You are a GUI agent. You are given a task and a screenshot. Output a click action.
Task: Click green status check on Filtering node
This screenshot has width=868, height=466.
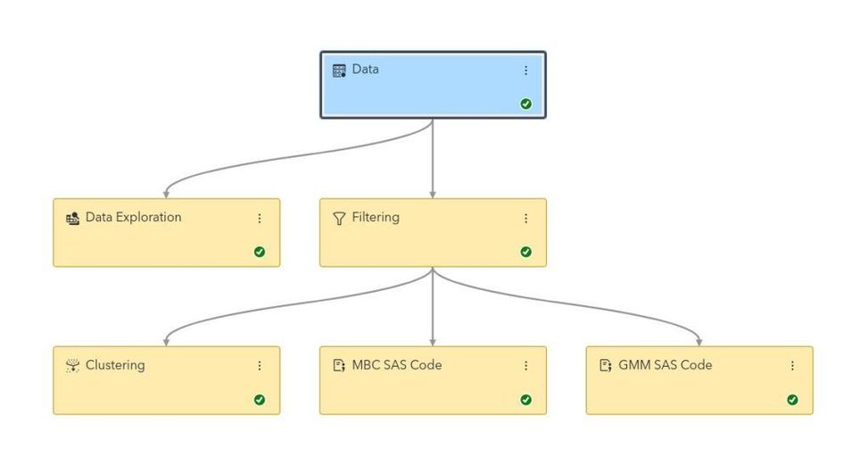point(526,252)
